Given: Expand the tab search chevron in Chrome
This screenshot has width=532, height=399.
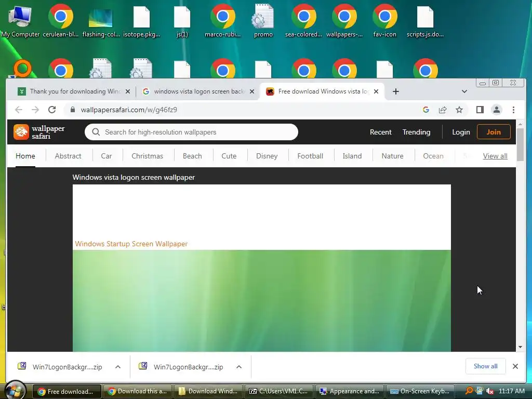Looking at the screenshot, I should coord(464,91).
